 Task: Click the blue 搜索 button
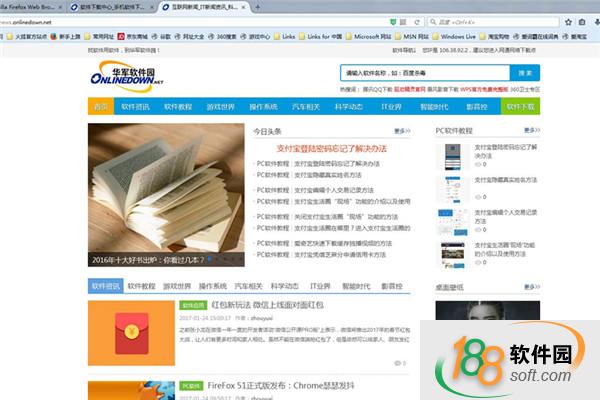tap(525, 73)
